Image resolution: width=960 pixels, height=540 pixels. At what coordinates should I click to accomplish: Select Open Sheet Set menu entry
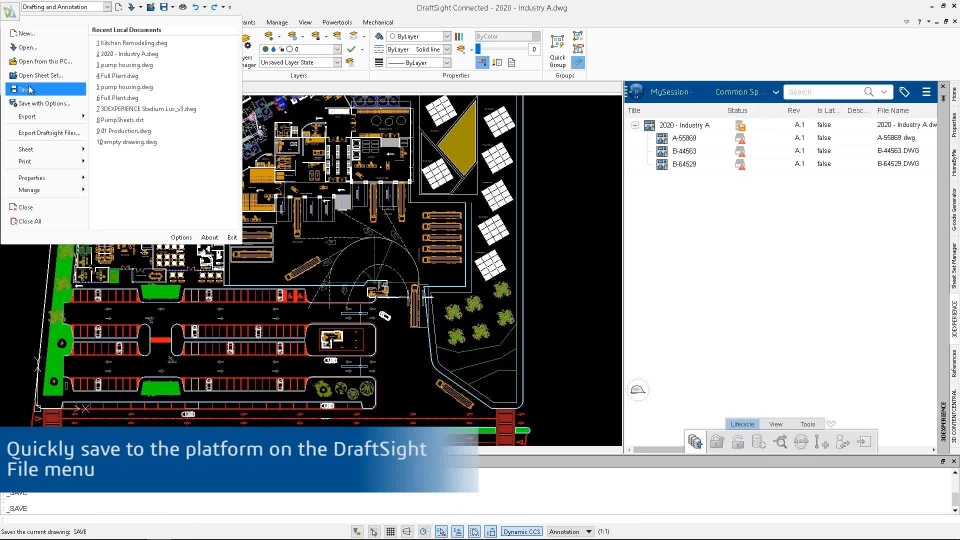[36, 75]
